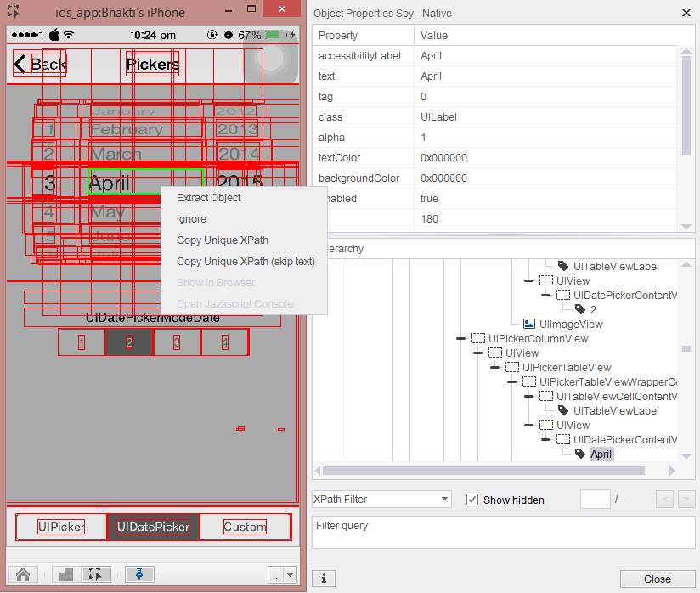This screenshot has height=593, width=700.
Task: Uncheck the Show hidden checkbox
Action: pyautogui.click(x=472, y=500)
